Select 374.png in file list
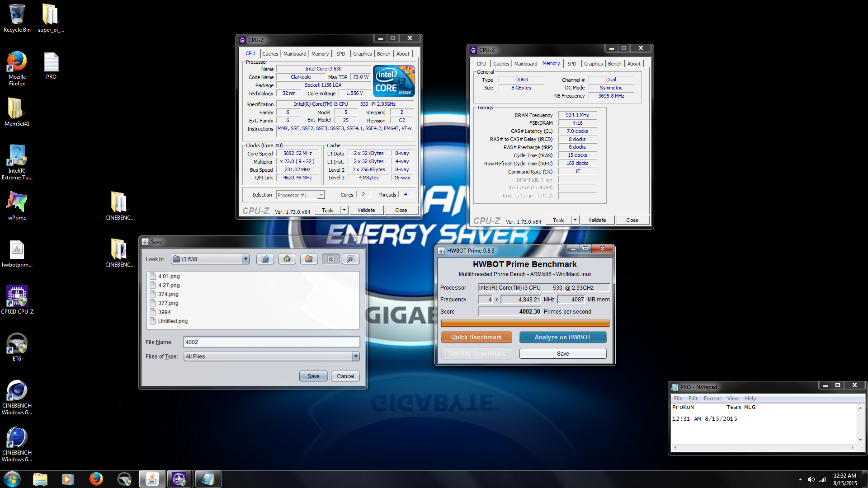 click(164, 294)
